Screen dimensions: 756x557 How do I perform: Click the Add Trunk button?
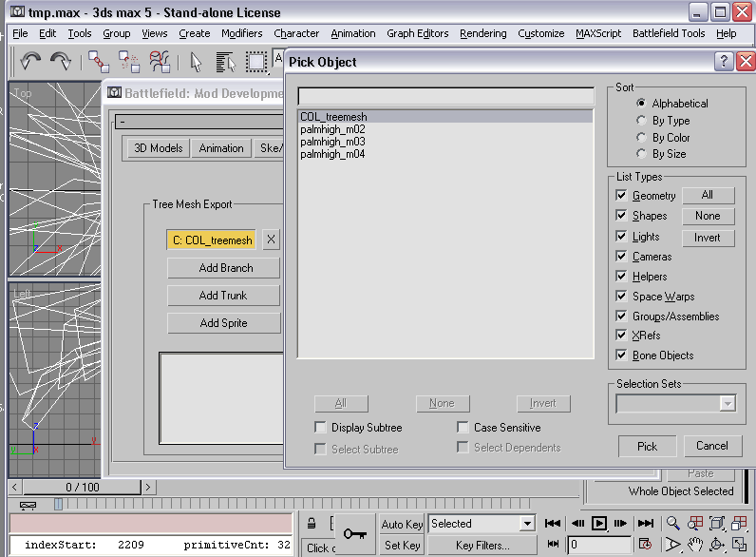coord(224,296)
